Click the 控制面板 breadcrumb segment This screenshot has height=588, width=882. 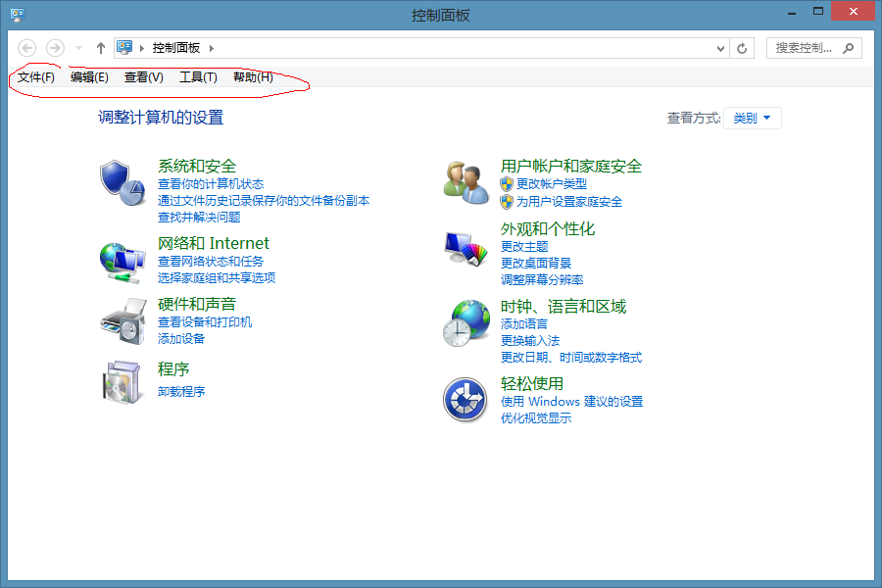pos(176,48)
